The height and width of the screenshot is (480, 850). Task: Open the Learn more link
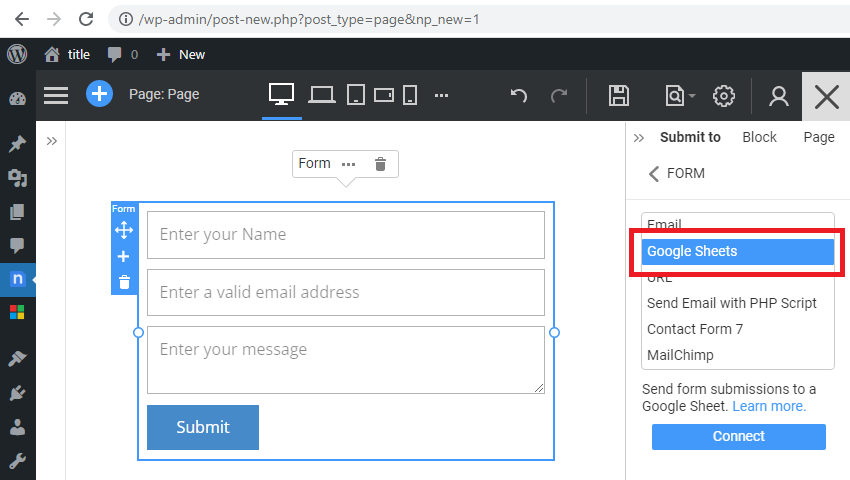[769, 406]
